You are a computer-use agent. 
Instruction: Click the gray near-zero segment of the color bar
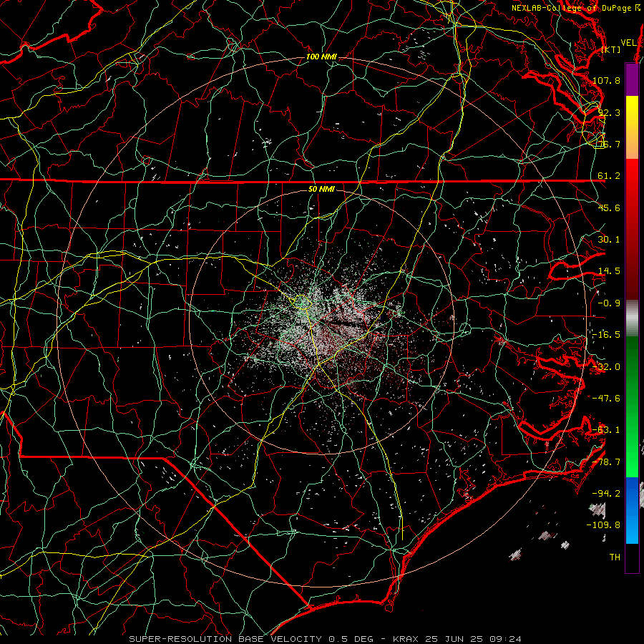(x=632, y=318)
